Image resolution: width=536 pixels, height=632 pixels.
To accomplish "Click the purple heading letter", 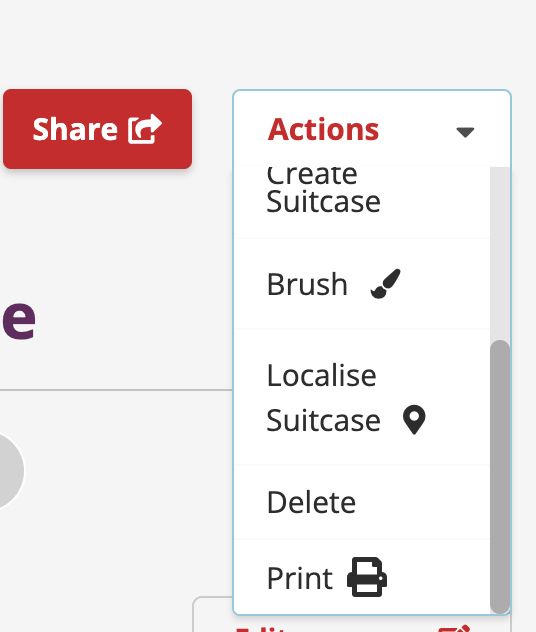I will 19,318.
